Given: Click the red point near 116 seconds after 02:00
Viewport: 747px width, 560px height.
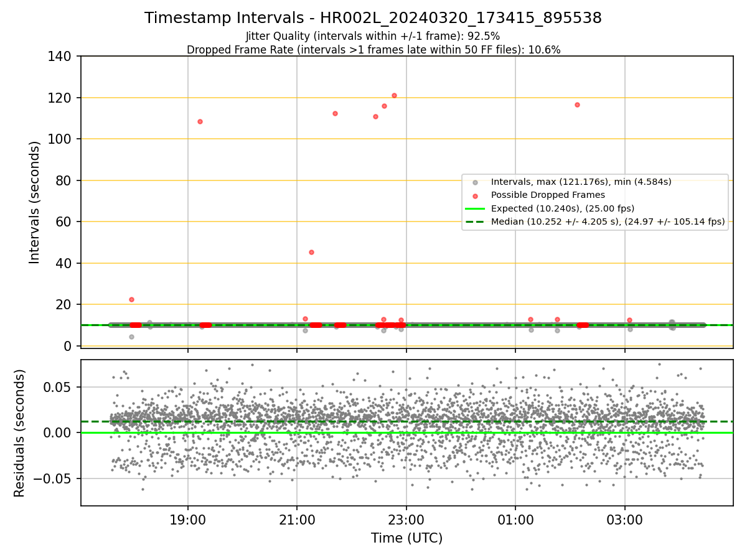Looking at the screenshot, I should pyautogui.click(x=577, y=105).
